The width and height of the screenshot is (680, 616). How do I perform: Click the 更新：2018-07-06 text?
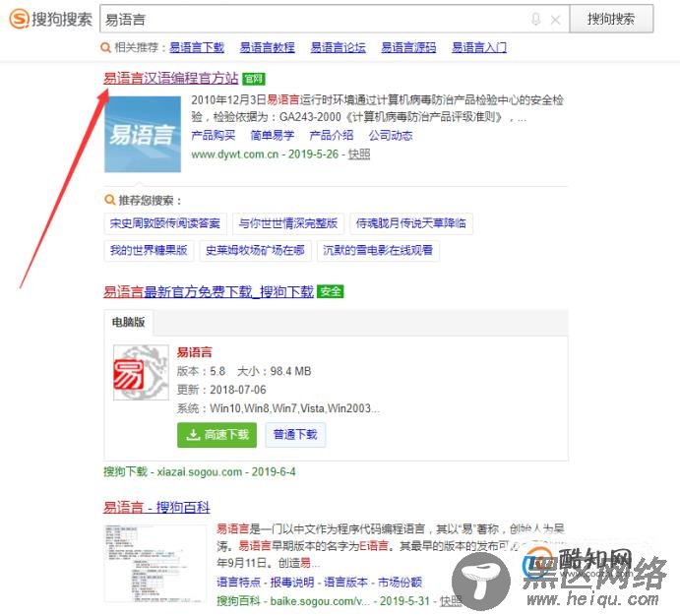(221, 390)
